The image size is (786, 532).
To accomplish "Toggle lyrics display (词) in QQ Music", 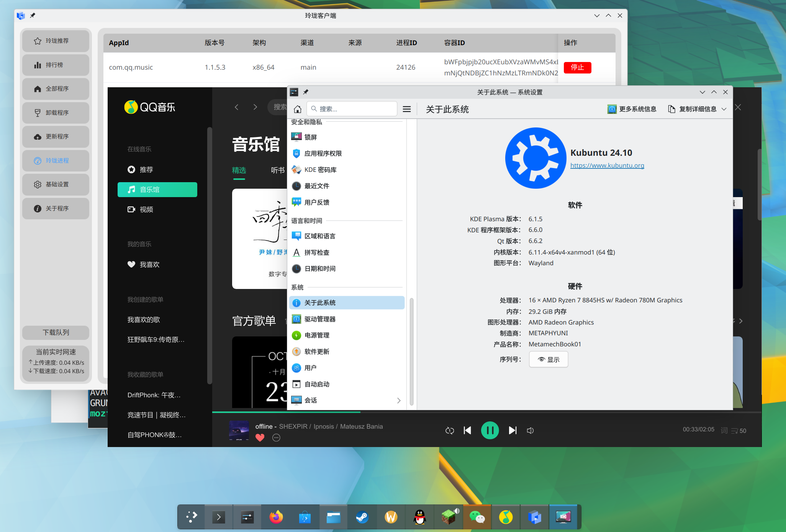I will point(724,431).
